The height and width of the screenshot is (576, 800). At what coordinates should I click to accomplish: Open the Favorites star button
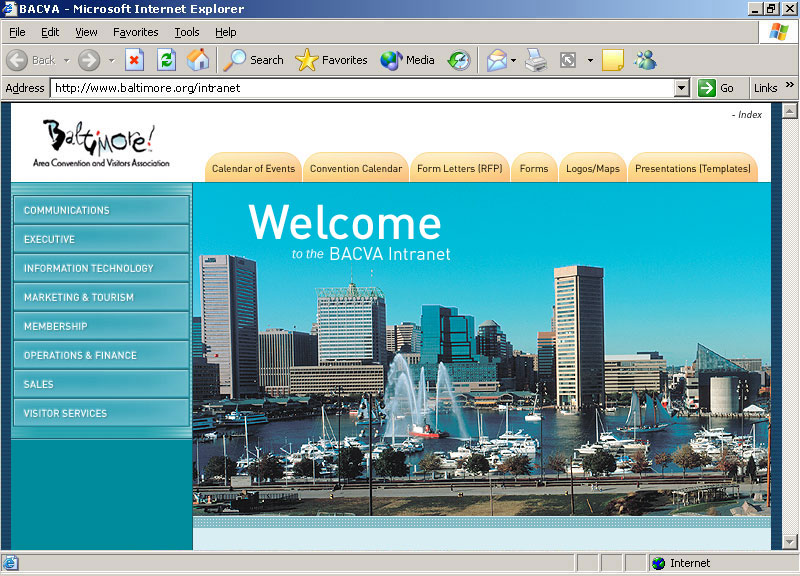click(x=332, y=60)
